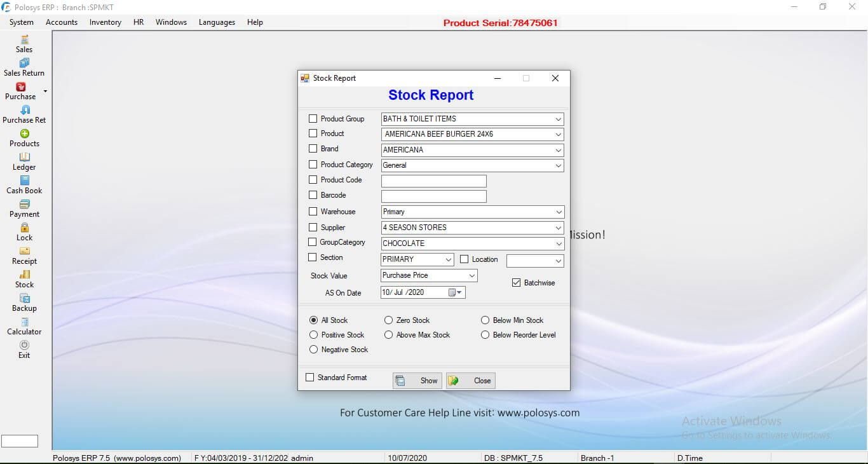Click the Lock icon in the sidebar
This screenshot has height=464, width=868.
click(24, 228)
